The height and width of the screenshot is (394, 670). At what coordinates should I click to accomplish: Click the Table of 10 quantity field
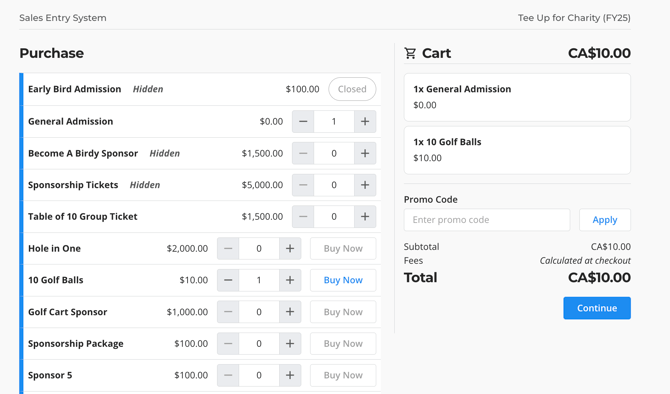[334, 217]
